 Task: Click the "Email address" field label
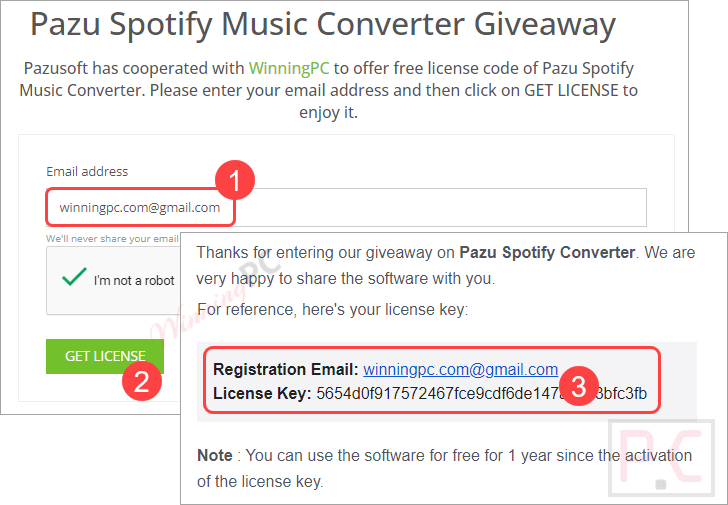(87, 172)
